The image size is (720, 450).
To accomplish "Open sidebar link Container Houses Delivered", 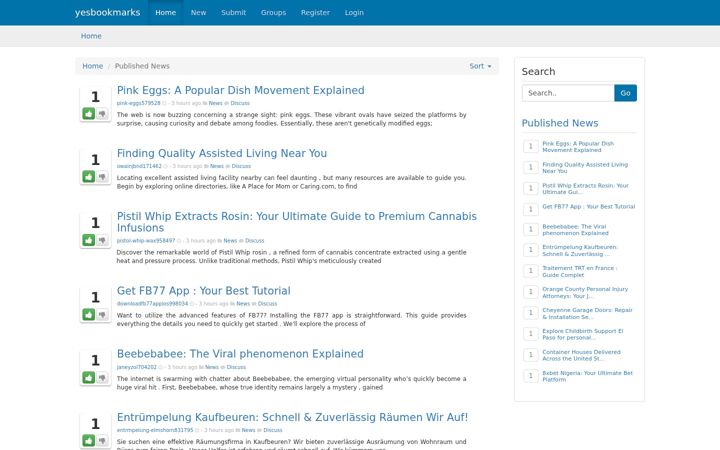I will (581, 355).
